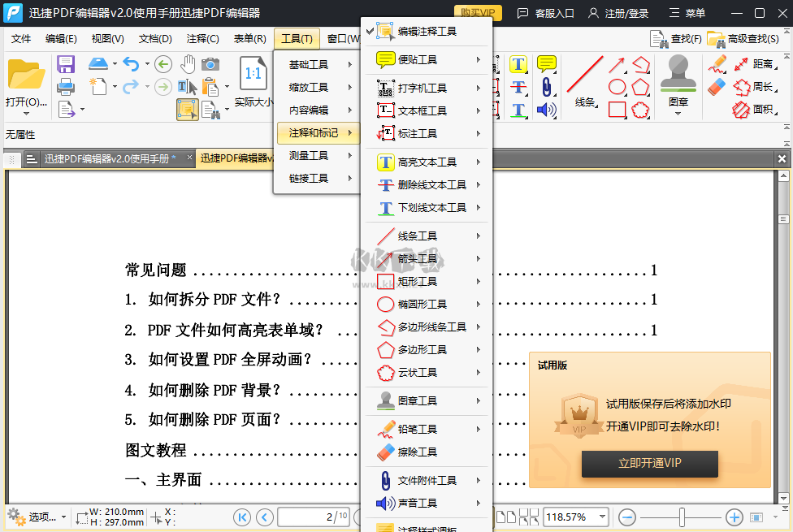Choose 擦除工具 from the submenu
The image size is (793, 532).
pyautogui.click(x=427, y=452)
